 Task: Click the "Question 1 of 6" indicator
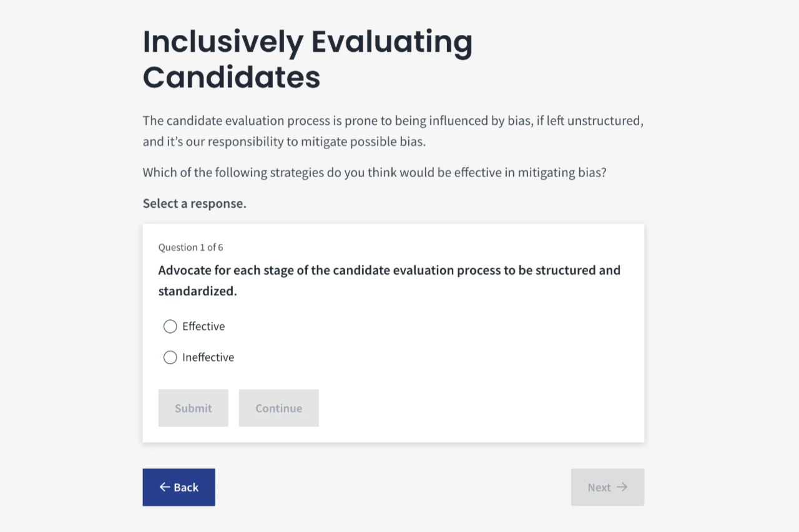point(190,248)
